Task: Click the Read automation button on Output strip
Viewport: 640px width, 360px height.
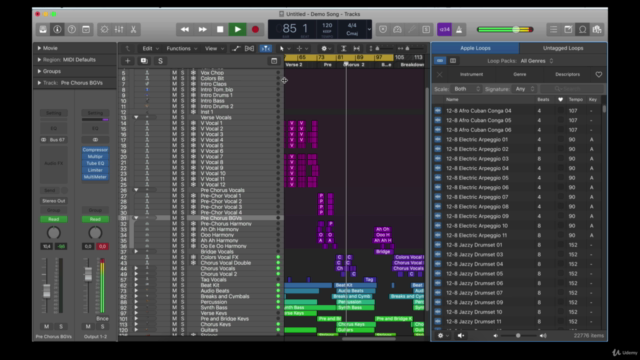Action: click(95, 219)
